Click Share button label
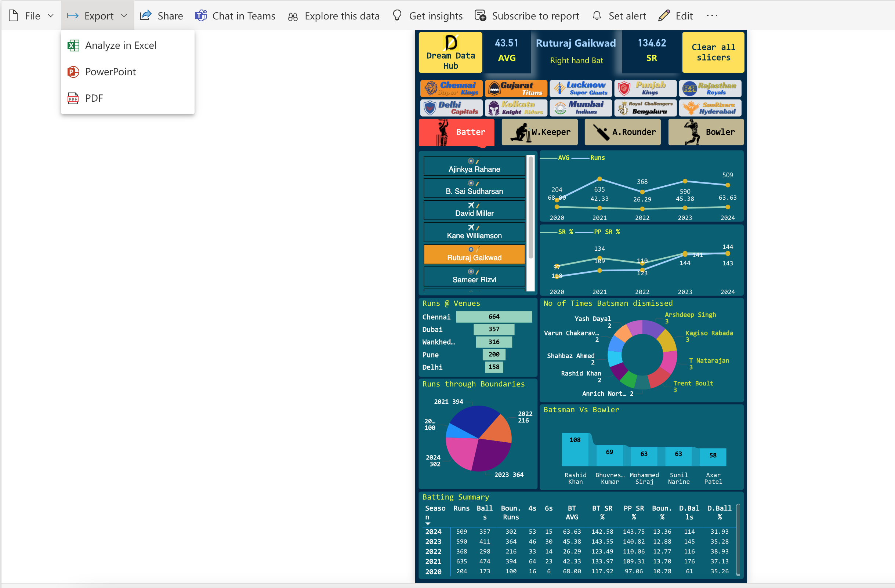The height and width of the screenshot is (588, 895). [170, 16]
